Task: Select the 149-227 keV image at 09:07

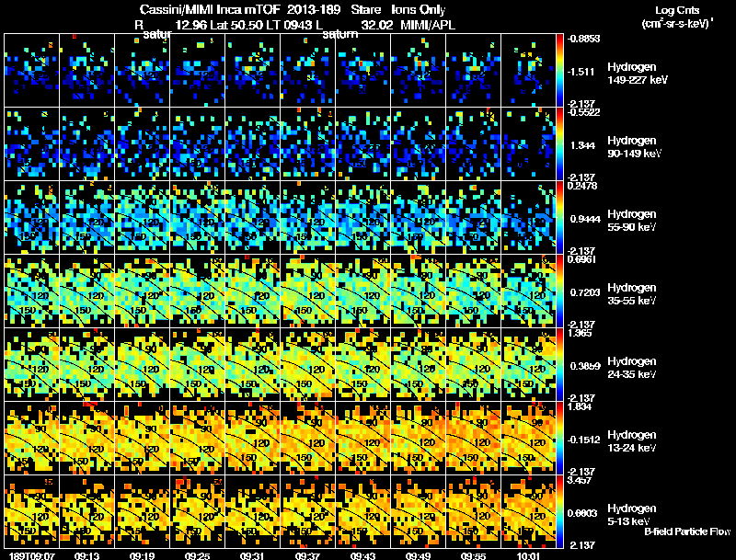Action: tap(32, 71)
